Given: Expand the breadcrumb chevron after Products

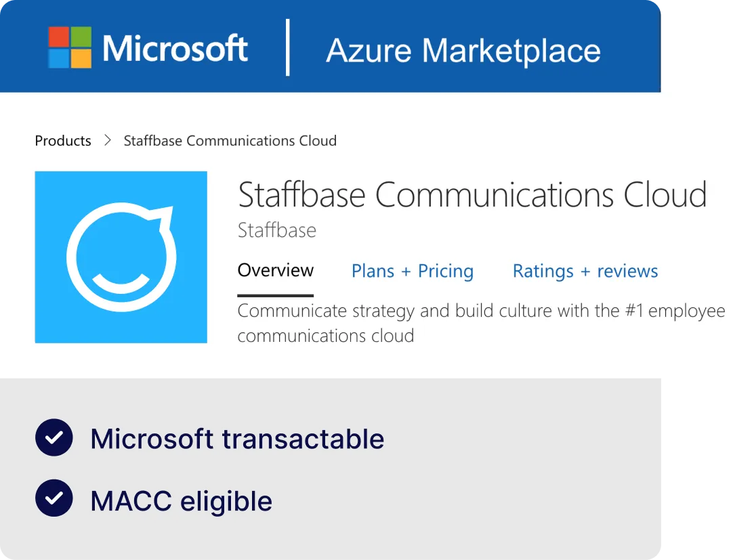Looking at the screenshot, I should (107, 141).
